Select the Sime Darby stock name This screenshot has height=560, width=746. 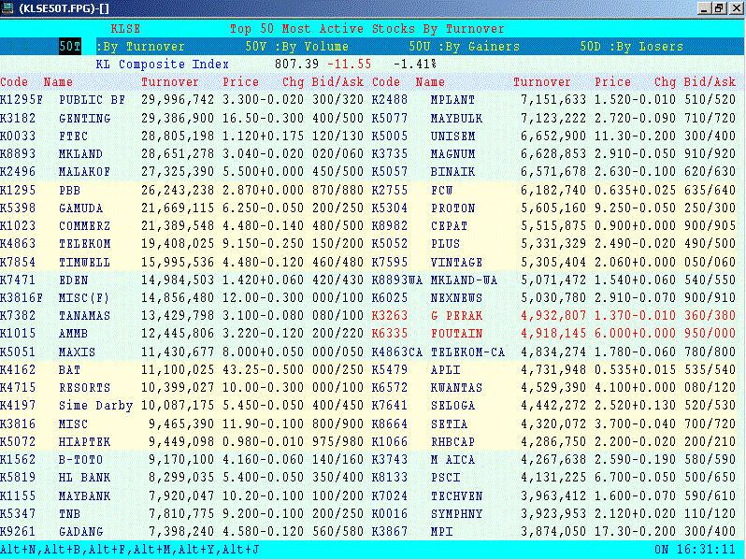95,406
